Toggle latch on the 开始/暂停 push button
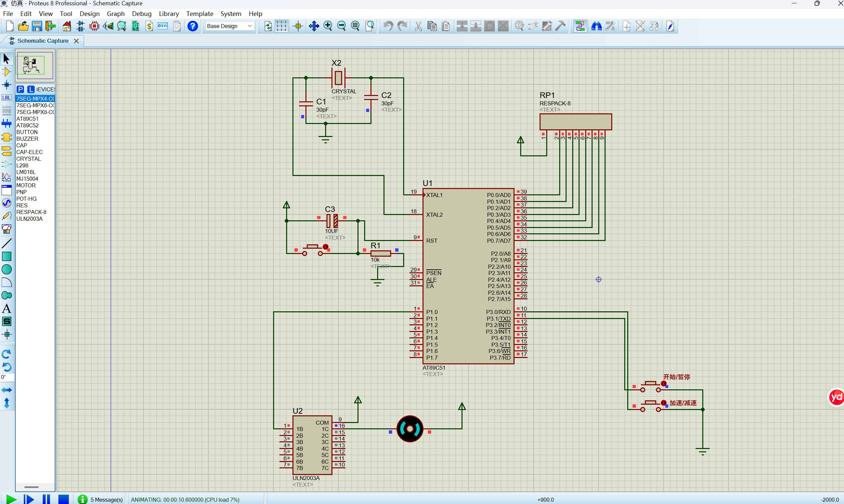Screen dimensions: 844x504 [664, 383]
